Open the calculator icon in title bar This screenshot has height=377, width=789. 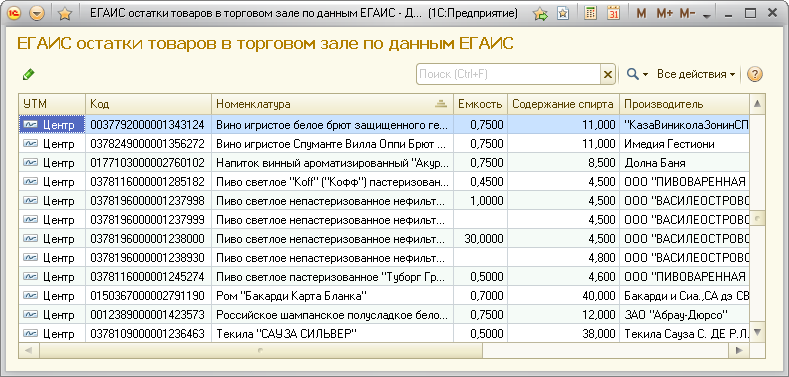coord(591,13)
